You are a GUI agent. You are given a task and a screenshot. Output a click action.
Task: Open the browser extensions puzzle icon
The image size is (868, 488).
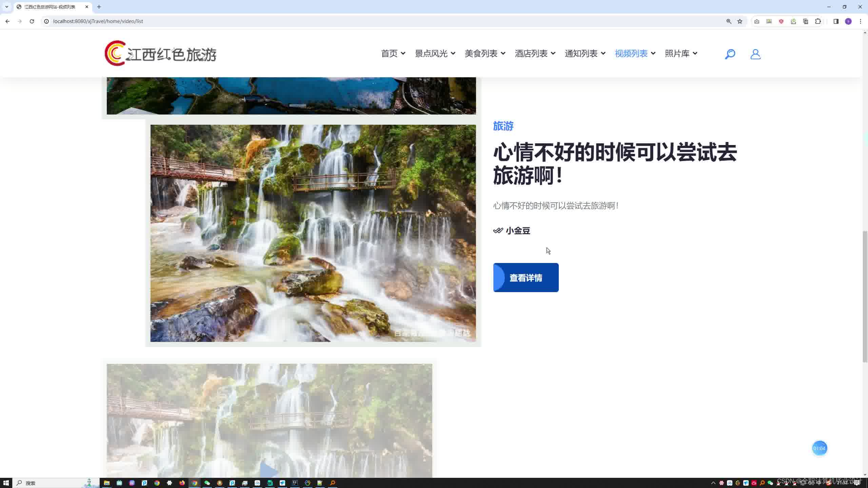tap(818, 21)
